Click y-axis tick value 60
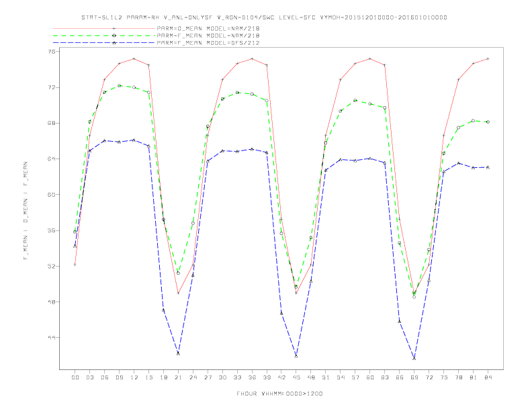Image resolution: width=532 pixels, height=411 pixels. [53, 195]
